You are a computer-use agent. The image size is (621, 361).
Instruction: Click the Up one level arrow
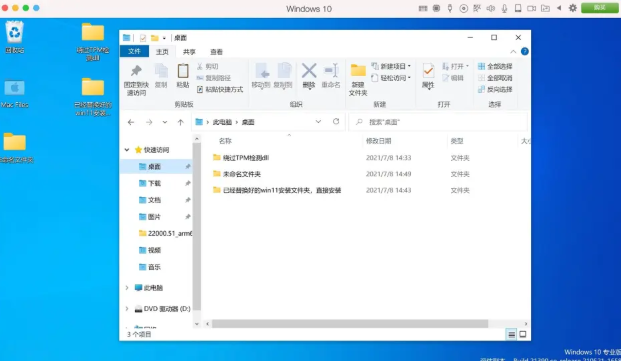click(181, 122)
